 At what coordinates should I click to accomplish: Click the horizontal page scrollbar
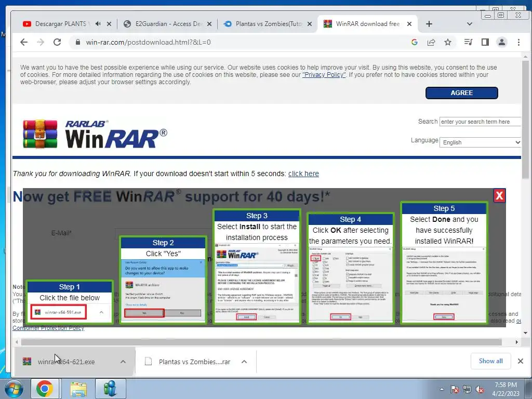coord(261,342)
